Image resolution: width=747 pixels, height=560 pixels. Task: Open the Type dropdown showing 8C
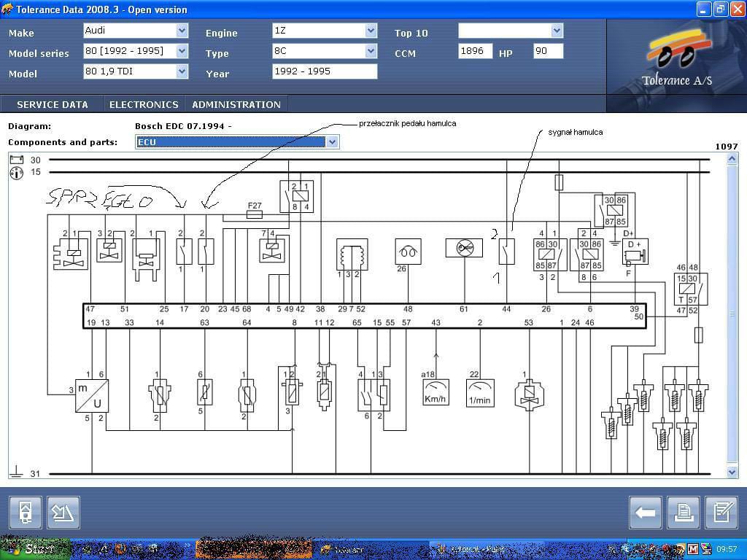point(325,51)
